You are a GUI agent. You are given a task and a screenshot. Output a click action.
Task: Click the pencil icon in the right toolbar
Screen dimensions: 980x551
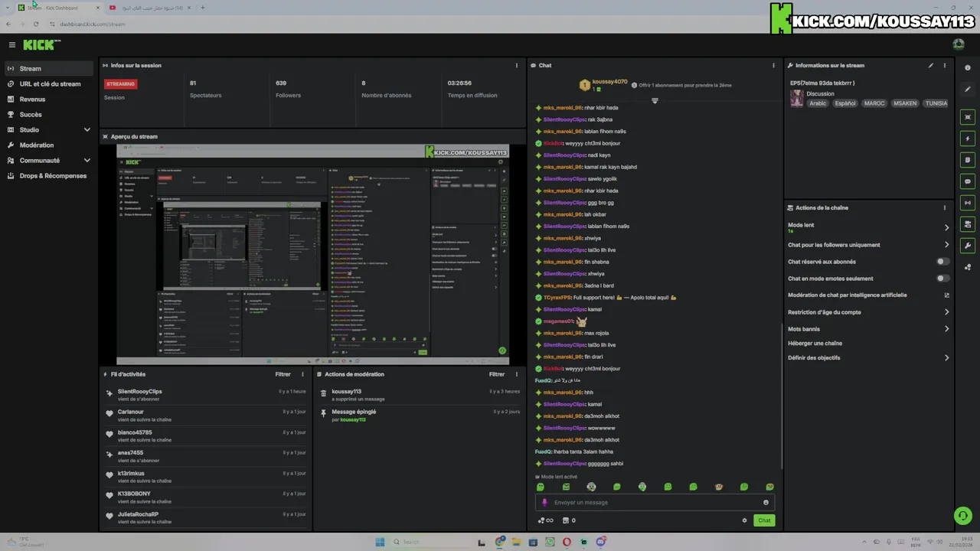tap(968, 90)
